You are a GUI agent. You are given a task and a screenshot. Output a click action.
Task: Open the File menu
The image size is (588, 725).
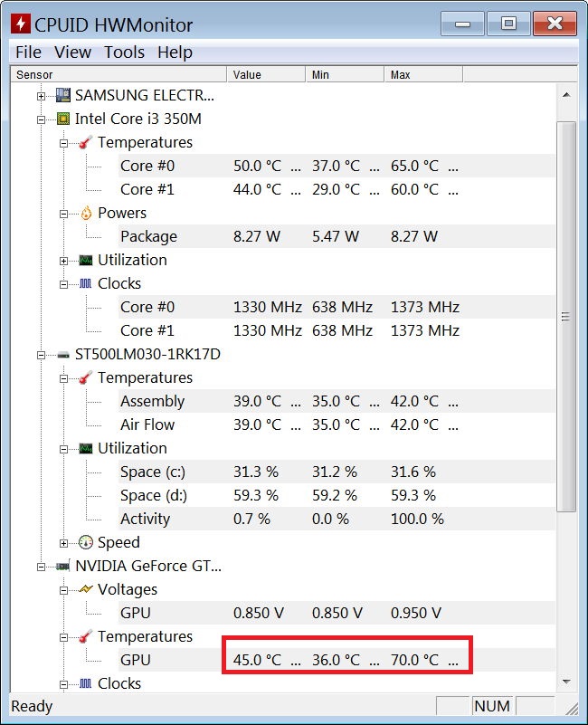coord(28,52)
